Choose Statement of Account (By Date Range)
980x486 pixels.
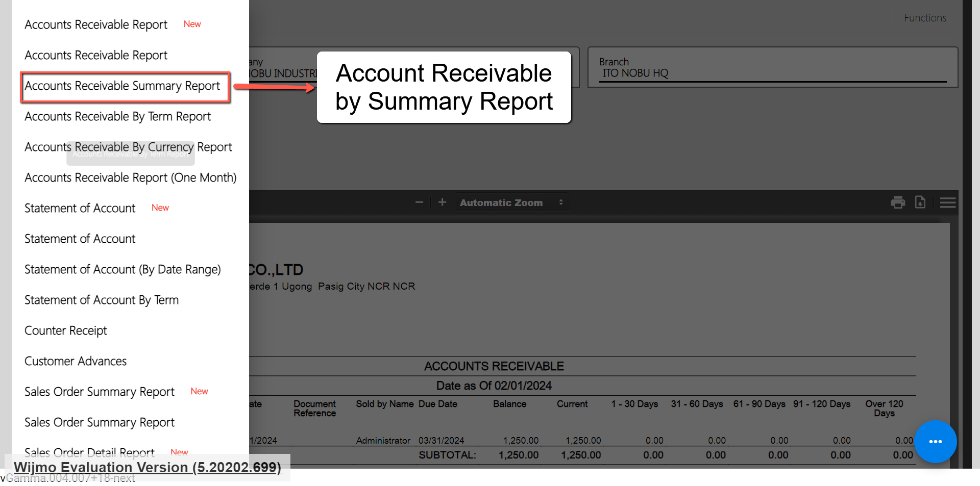pos(122,269)
